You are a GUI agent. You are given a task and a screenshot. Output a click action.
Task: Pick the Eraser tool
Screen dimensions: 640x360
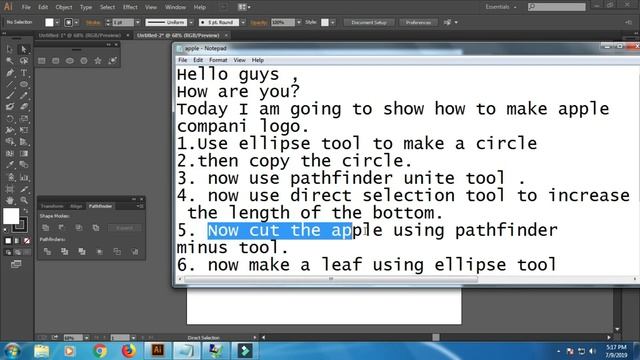point(24,107)
